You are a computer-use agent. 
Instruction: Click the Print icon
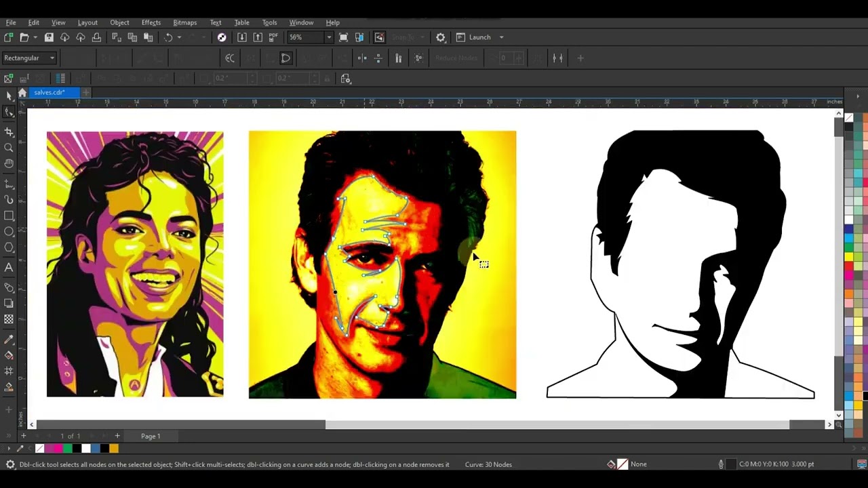tap(96, 37)
